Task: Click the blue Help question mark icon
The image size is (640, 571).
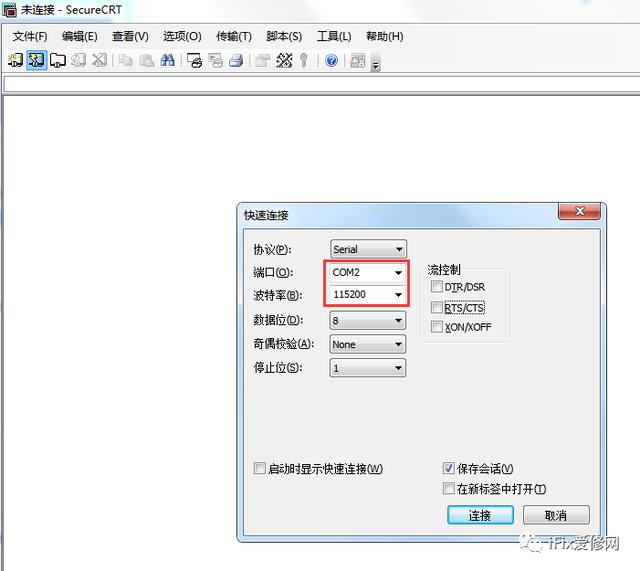Action: tap(331, 60)
